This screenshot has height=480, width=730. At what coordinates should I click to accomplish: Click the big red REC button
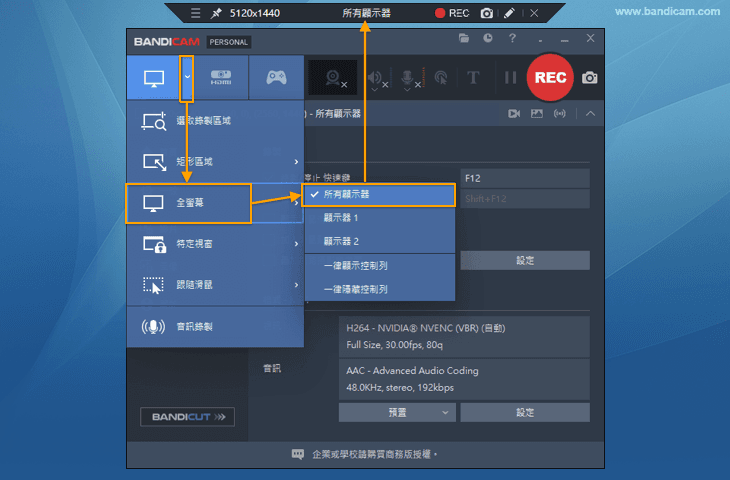click(550, 77)
